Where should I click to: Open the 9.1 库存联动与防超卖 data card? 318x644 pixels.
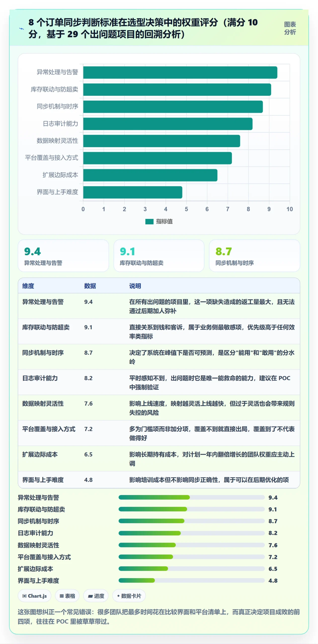coord(159,256)
